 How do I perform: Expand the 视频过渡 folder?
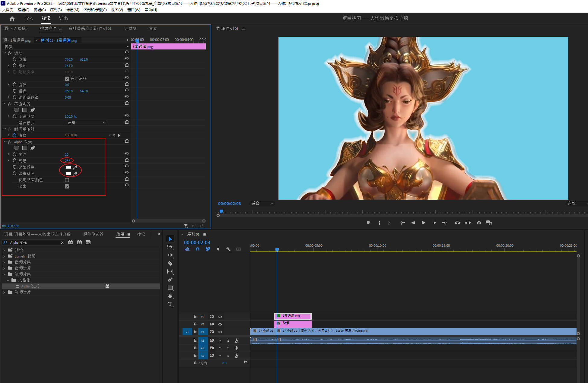point(4,292)
